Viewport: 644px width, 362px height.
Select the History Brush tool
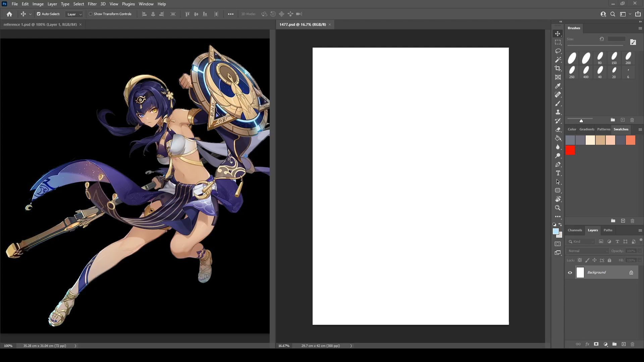point(558,121)
